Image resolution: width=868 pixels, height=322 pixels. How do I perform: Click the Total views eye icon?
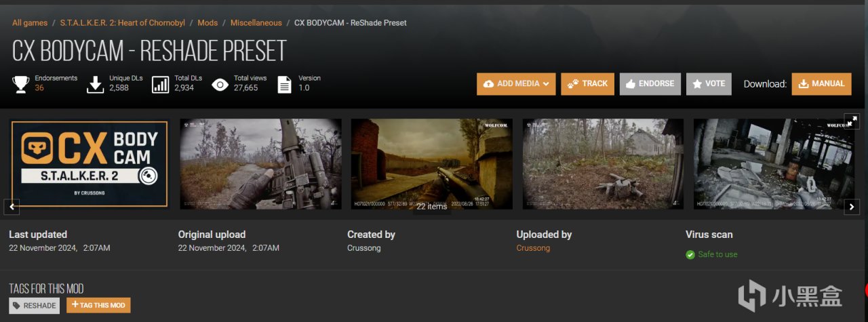(x=220, y=84)
